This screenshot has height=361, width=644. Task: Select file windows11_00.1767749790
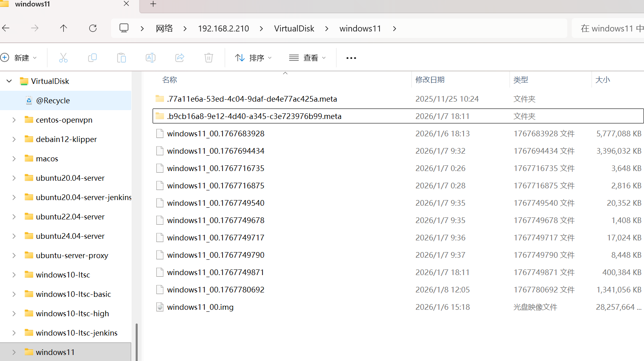tap(216, 255)
